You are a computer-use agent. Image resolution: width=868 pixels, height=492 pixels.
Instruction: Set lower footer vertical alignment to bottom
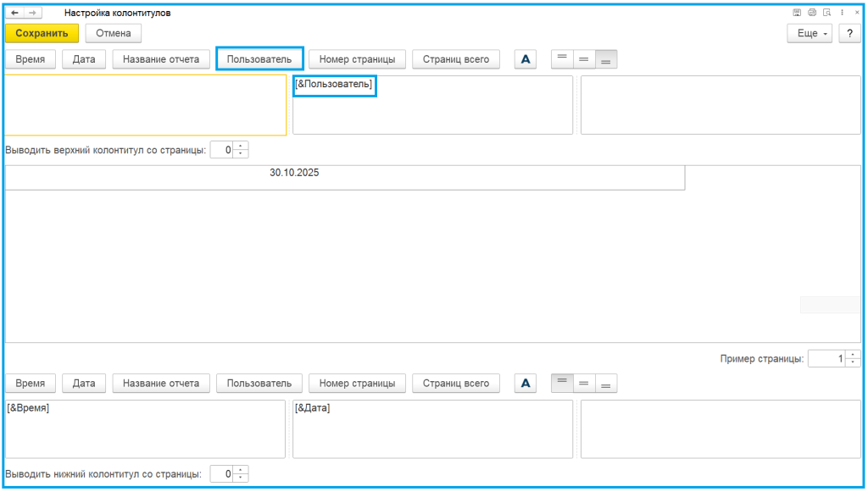click(606, 384)
